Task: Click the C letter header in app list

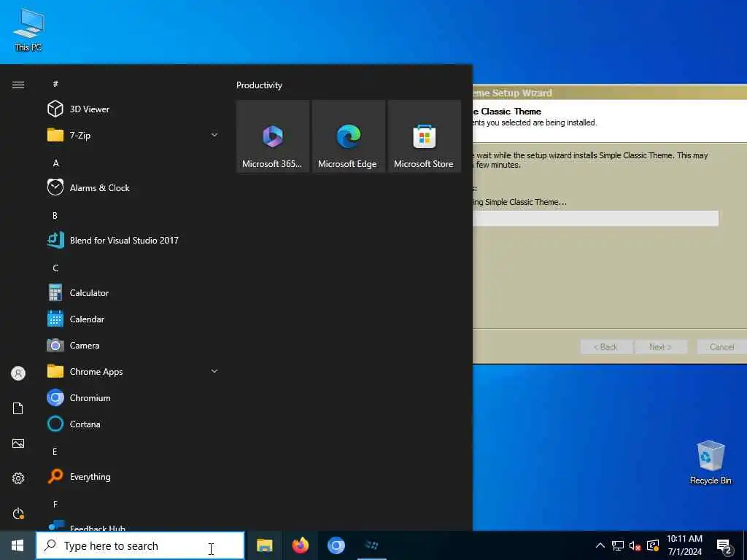Action: pyautogui.click(x=55, y=268)
